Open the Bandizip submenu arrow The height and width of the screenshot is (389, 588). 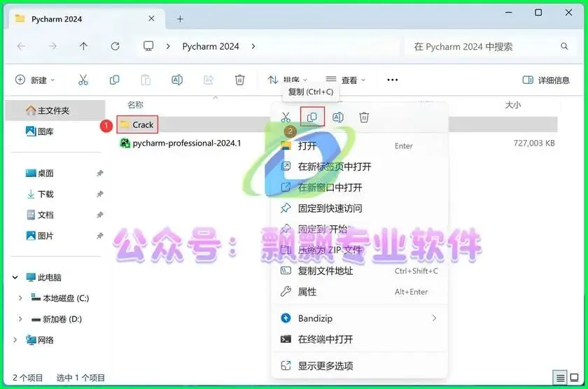[434, 318]
